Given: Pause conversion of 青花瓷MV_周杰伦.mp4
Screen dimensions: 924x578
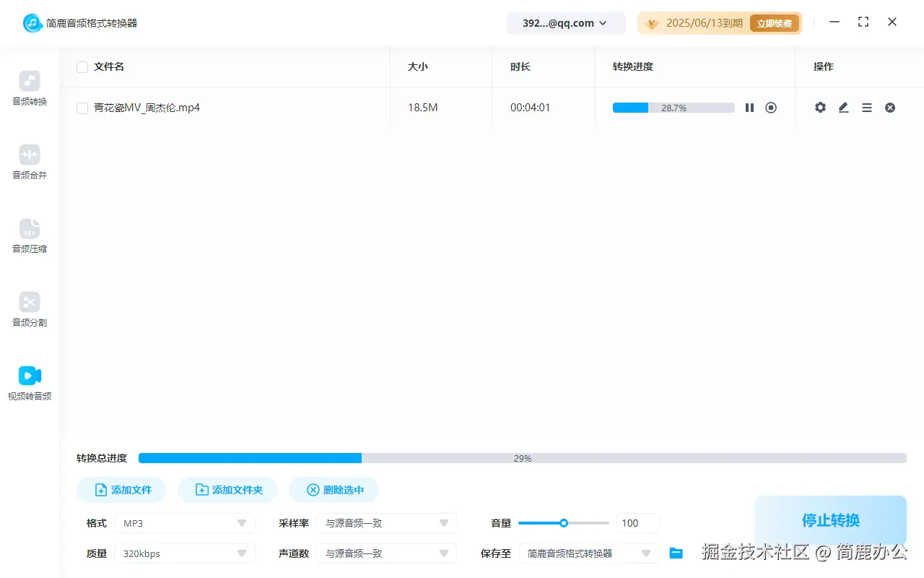Looking at the screenshot, I should 749,108.
